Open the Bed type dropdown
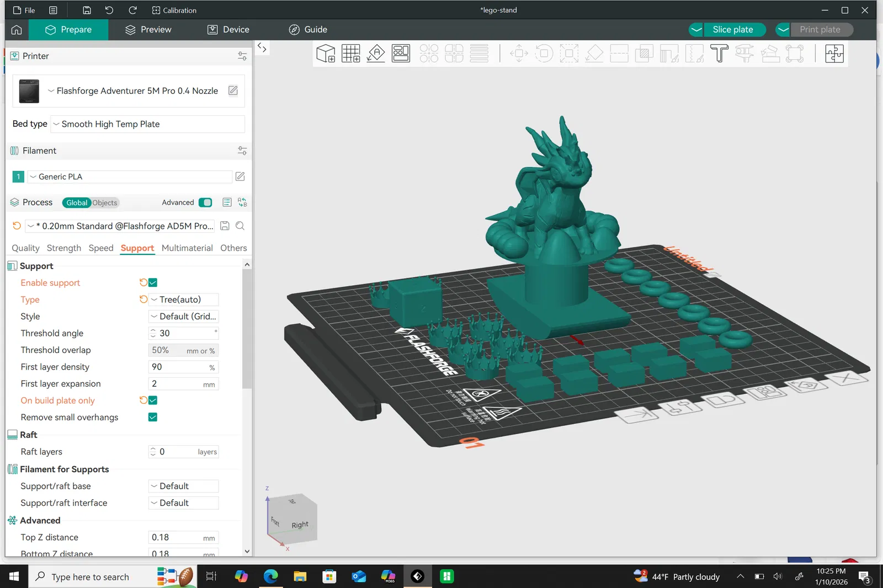883x588 pixels. (147, 124)
